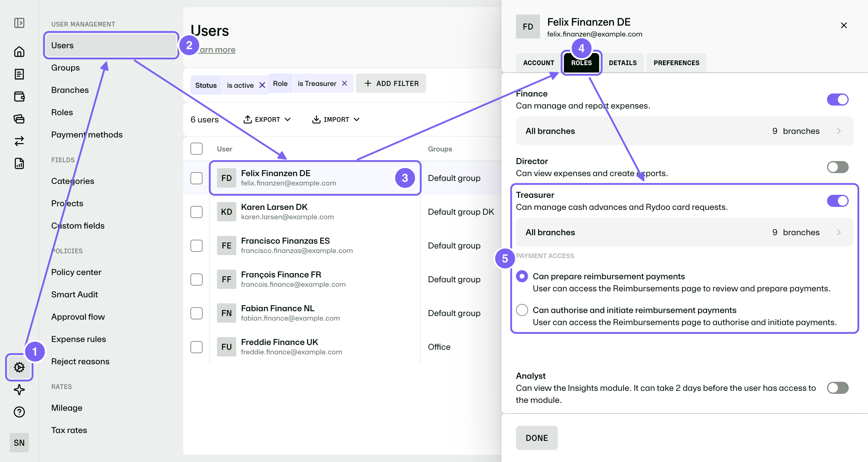
Task: Follow the 'Learn more' link under Users
Action: (x=217, y=49)
